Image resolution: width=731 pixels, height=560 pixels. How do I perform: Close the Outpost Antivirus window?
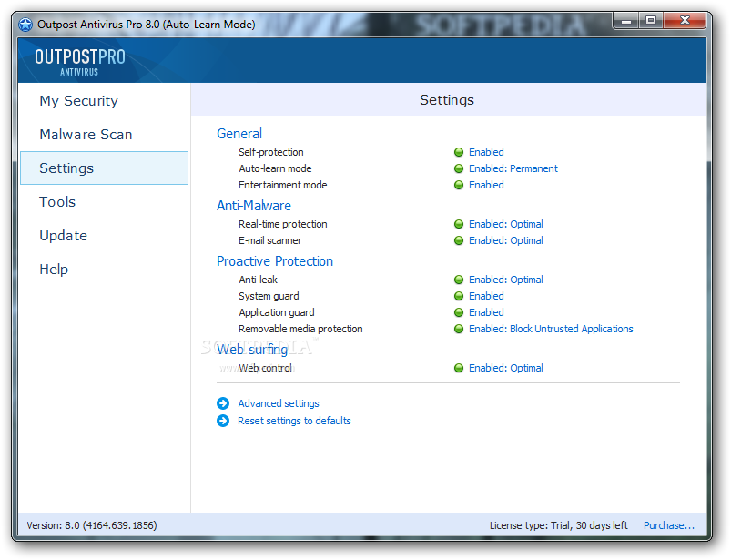pyautogui.click(x=685, y=21)
